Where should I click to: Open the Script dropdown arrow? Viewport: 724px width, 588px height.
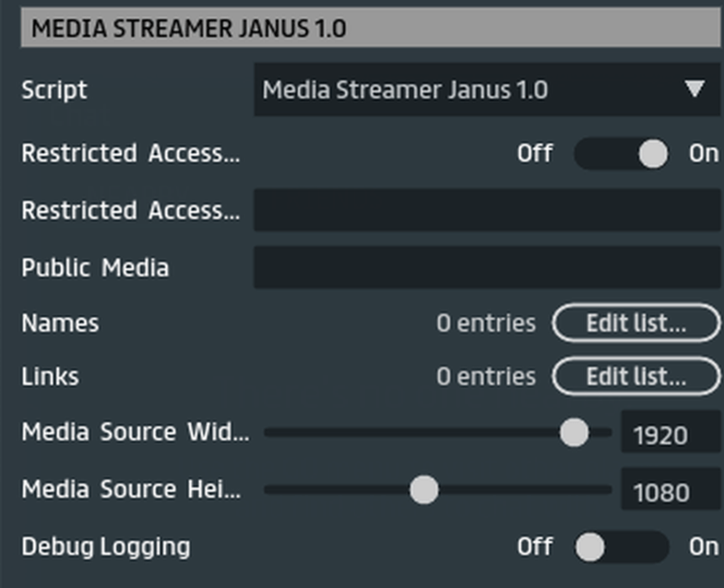pos(694,89)
